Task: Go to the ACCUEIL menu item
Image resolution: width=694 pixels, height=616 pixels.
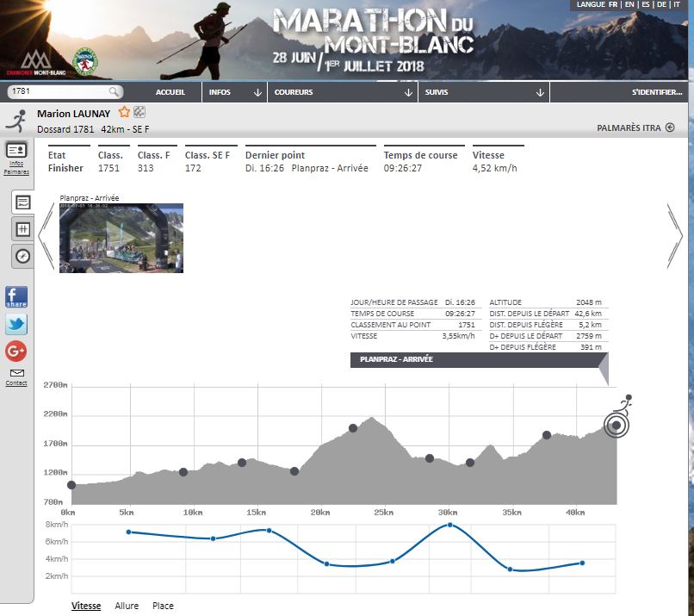Action: 170,92
